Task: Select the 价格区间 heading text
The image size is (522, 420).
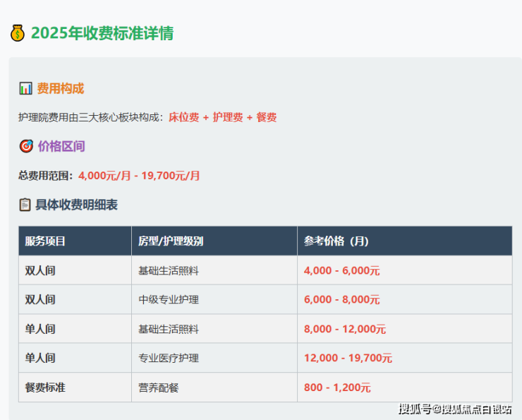Action: coord(61,146)
